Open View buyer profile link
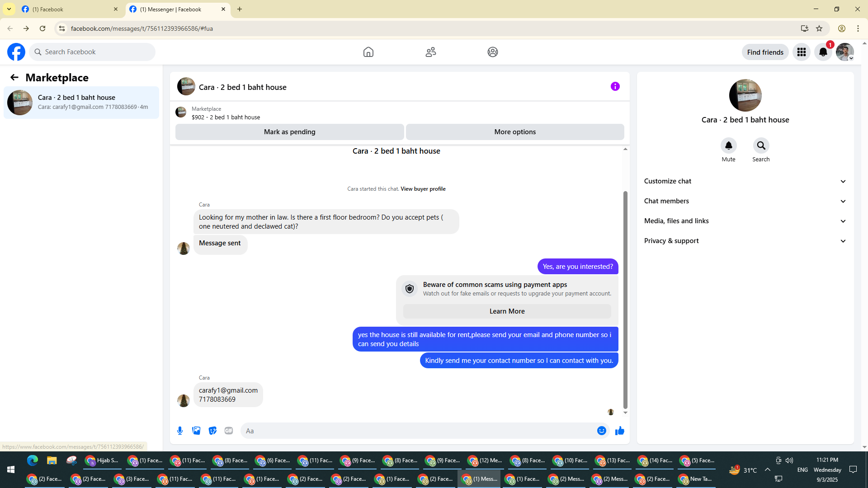 tap(423, 189)
